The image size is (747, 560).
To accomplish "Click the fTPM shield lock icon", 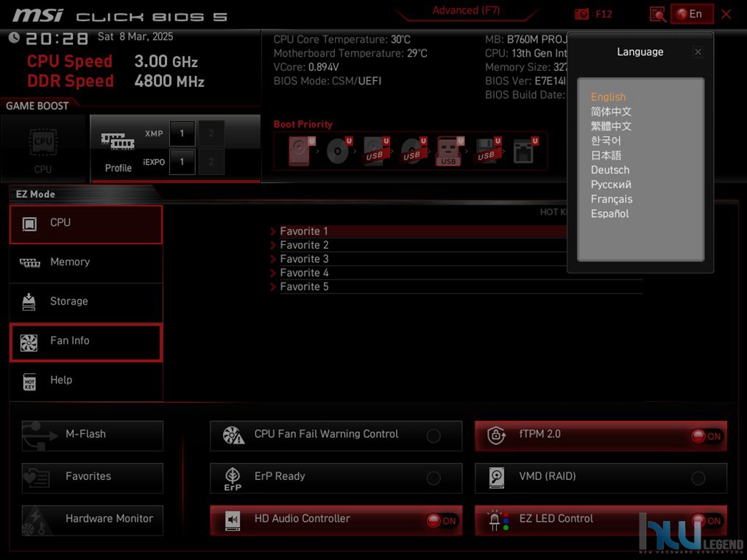I will coord(497,435).
